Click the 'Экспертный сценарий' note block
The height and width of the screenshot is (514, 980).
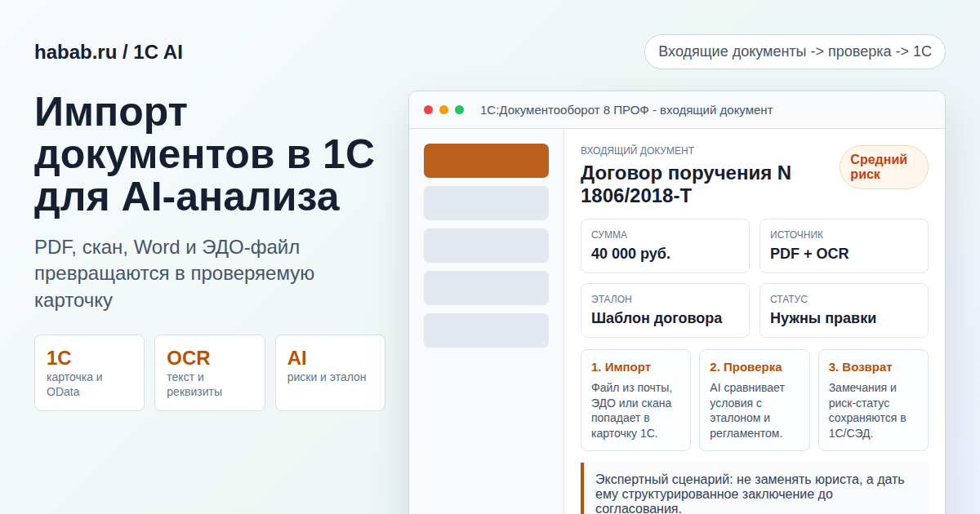(755, 489)
